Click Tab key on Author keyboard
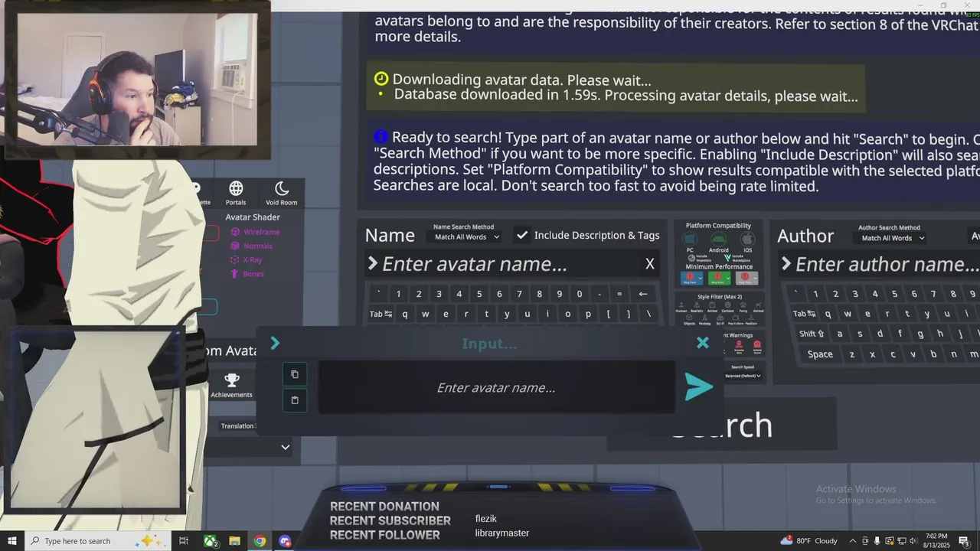The height and width of the screenshot is (551, 980). [805, 314]
